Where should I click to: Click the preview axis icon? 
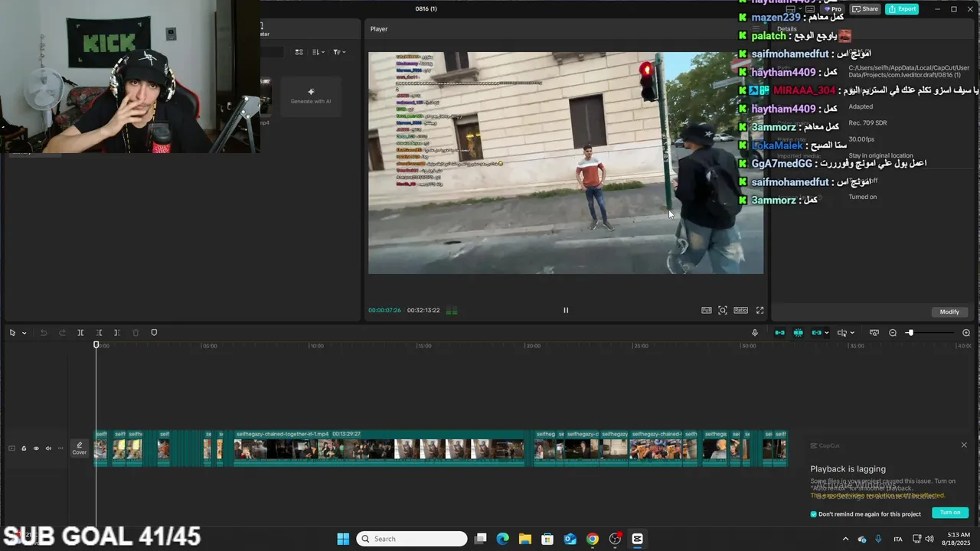(841, 333)
